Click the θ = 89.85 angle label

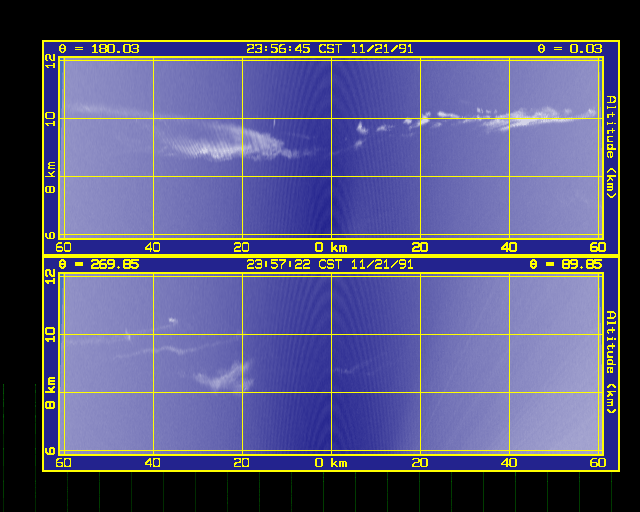[566, 265]
